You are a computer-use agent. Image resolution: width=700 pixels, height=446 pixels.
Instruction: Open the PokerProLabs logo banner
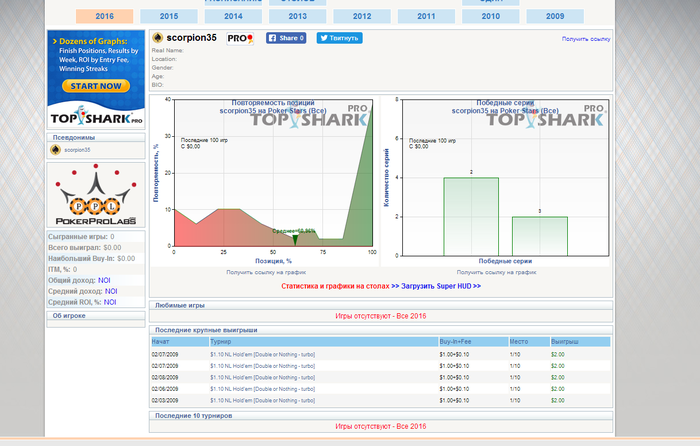(96, 195)
